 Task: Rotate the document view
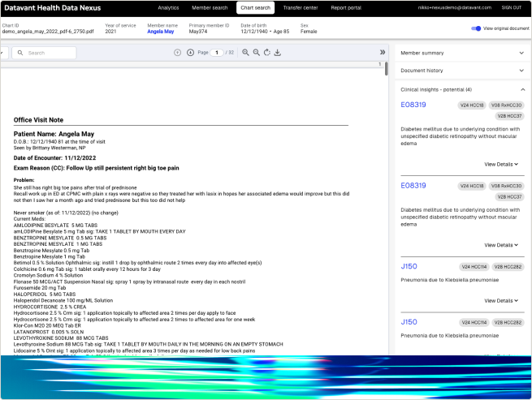(267, 53)
